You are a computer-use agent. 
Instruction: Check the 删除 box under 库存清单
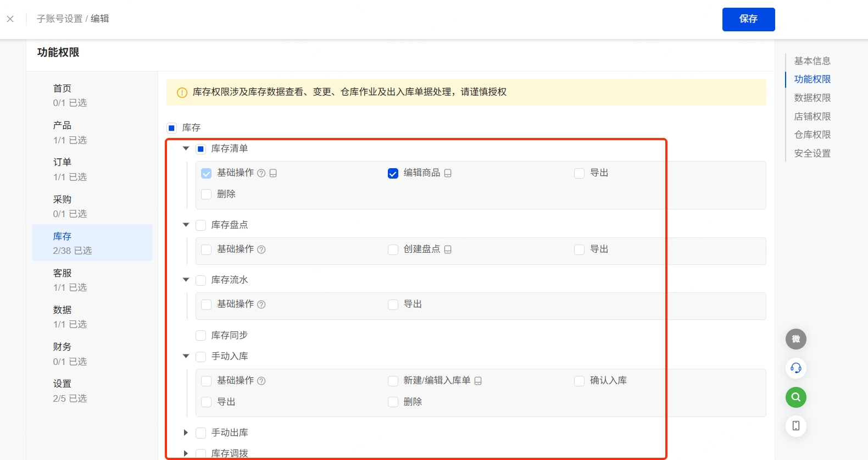207,195
